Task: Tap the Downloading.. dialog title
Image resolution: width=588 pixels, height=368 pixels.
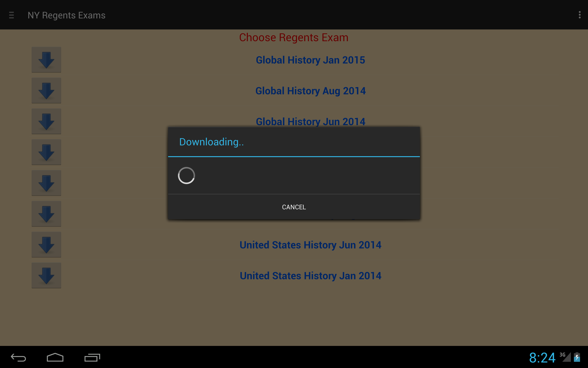Action: pos(211,142)
